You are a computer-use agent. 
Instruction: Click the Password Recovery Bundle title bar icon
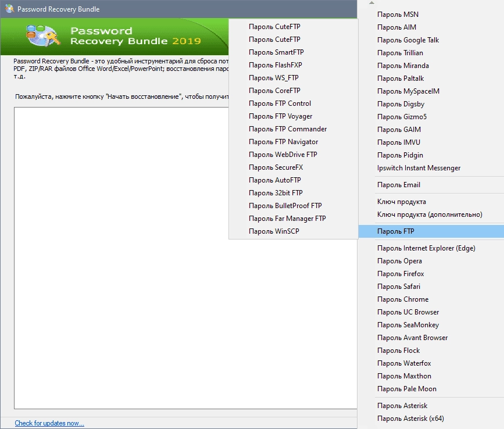9,9
